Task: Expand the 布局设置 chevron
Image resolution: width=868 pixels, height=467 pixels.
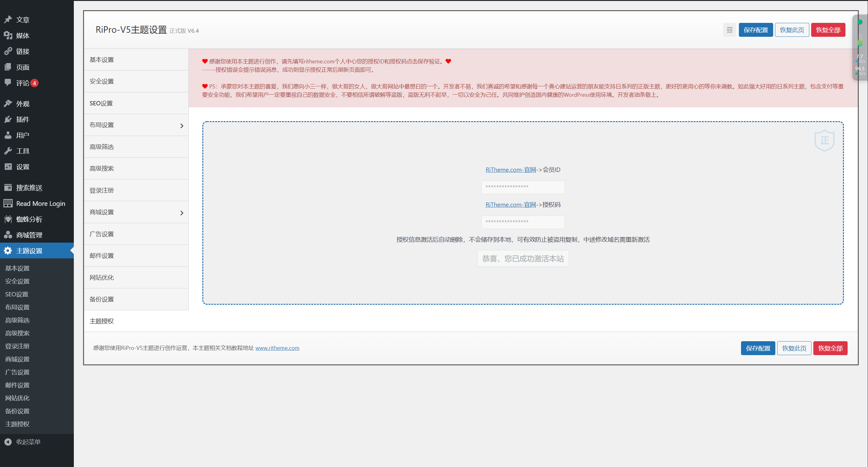Action: [x=182, y=125]
